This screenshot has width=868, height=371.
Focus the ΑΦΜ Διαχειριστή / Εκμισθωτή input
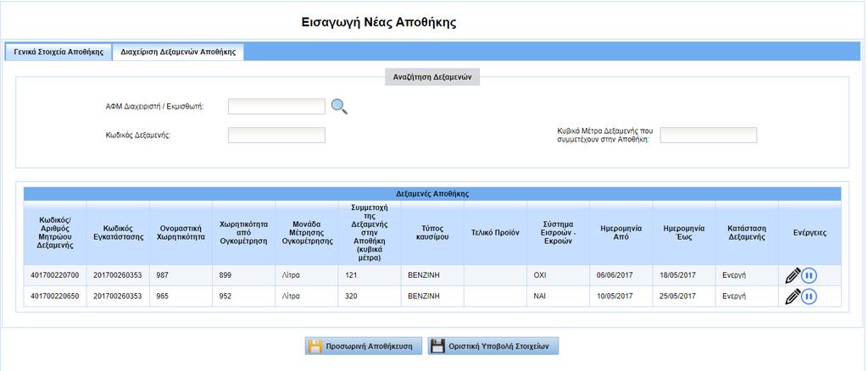(277, 106)
